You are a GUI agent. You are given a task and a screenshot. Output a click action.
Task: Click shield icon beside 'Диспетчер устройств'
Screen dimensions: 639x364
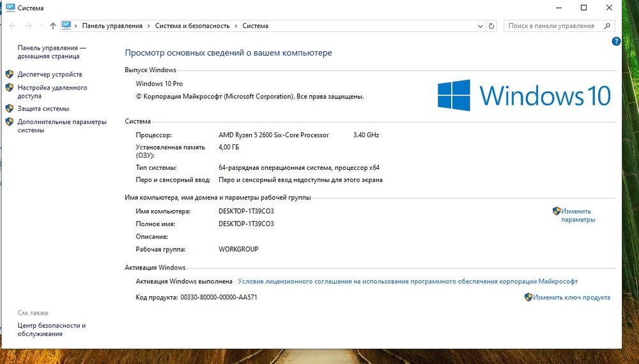coord(10,74)
